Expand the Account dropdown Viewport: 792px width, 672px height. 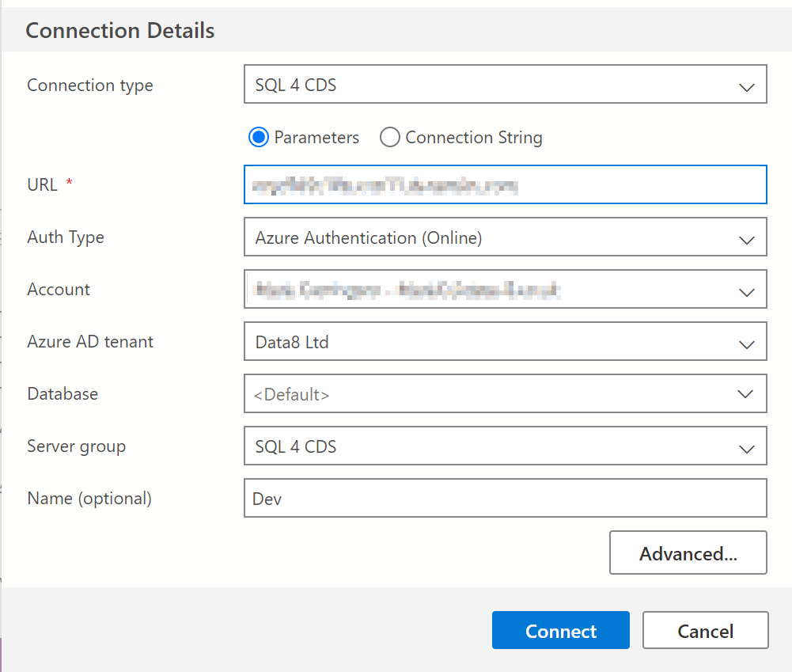pyautogui.click(x=505, y=289)
